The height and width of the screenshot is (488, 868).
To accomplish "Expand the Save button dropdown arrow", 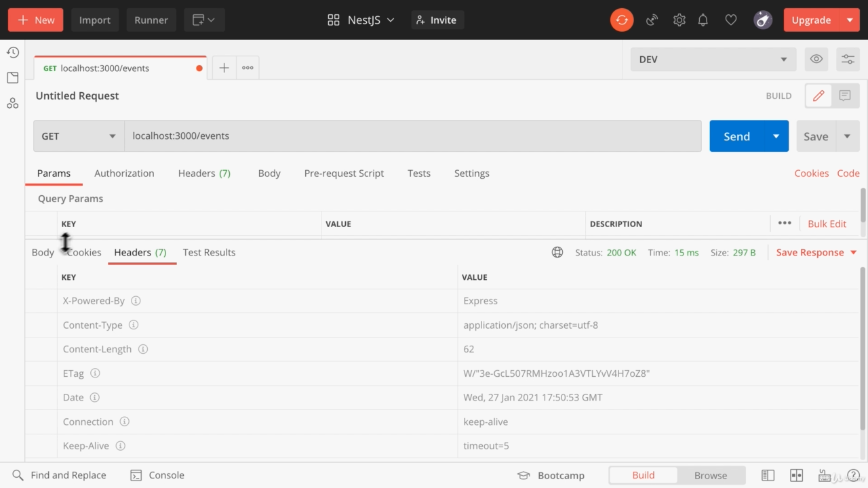I will pos(847,136).
